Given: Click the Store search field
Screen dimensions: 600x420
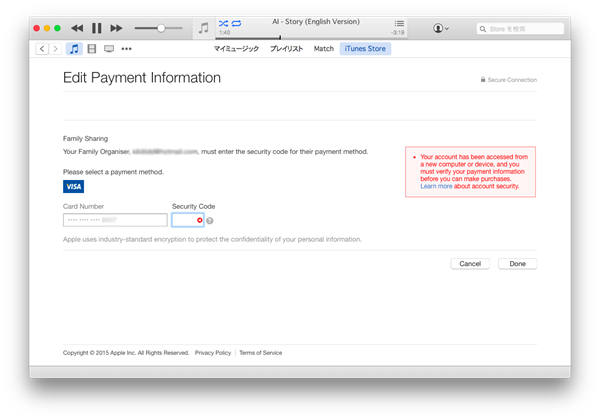Looking at the screenshot, I should 520,29.
